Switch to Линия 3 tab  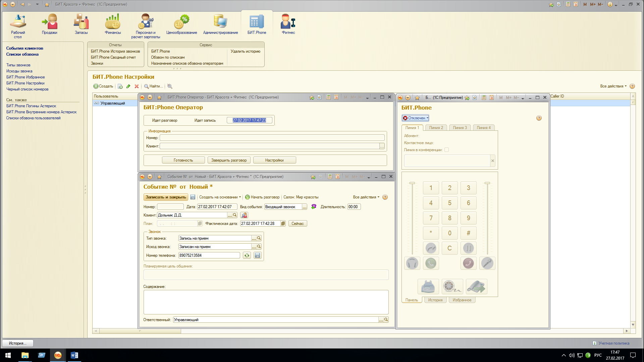click(460, 128)
